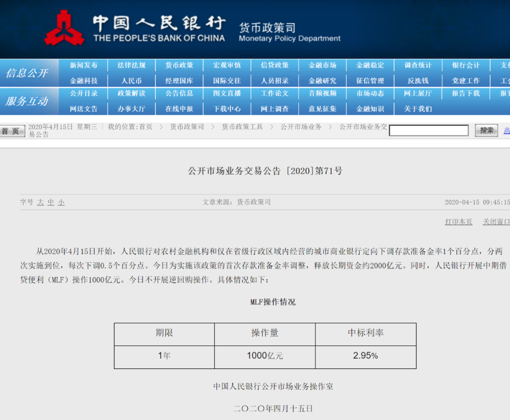The width and height of the screenshot is (510, 420).
Task: Click the 操作量 column header
Action: coord(265,334)
